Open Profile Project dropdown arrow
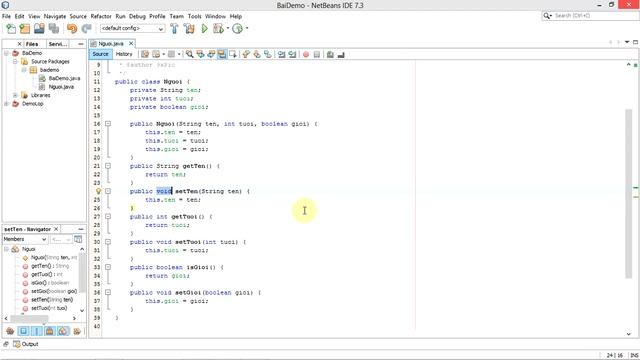Viewport: 640px width, 360px height. coord(247,29)
